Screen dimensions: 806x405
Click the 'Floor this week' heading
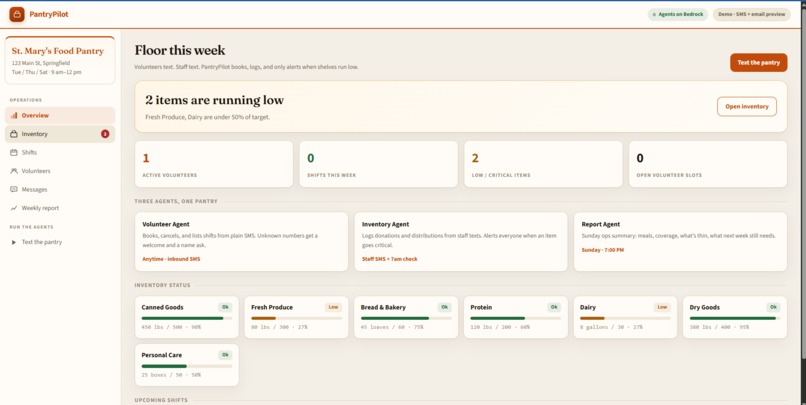coord(180,50)
